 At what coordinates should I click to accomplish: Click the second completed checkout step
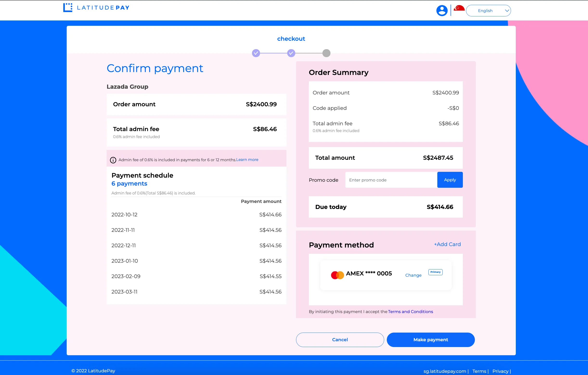point(291,53)
